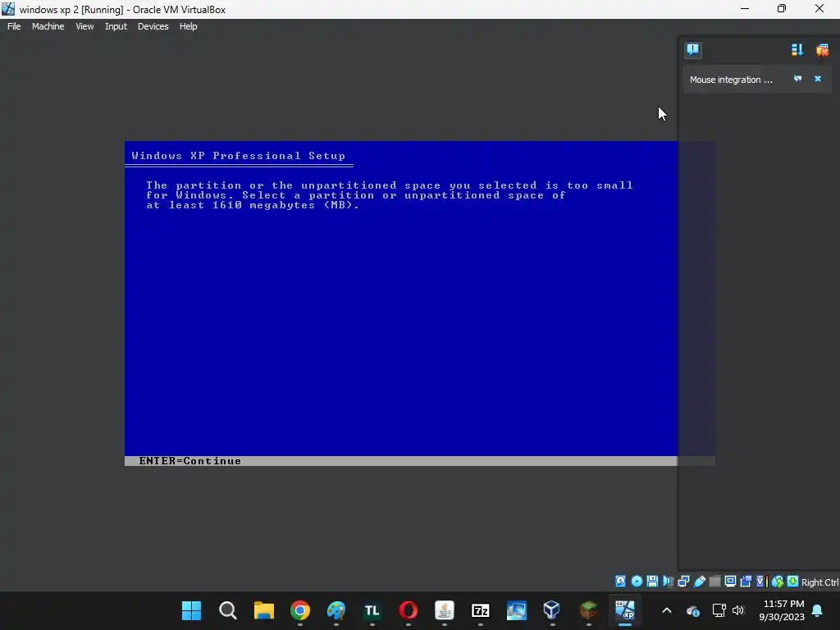The width and height of the screenshot is (840, 630).
Task: Launch Google Chrome from the taskbar
Action: pyautogui.click(x=300, y=610)
